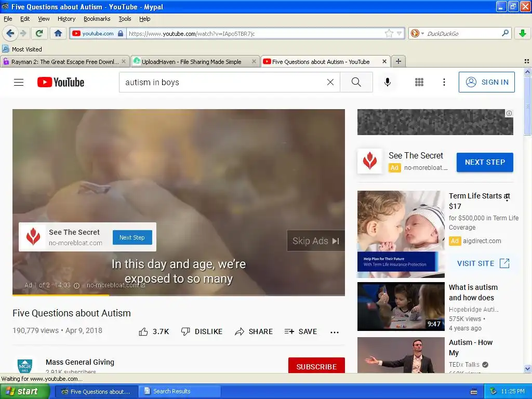Open the DuckDuckGo search engine selector
Screen dimensions: 532x399
pos(417,33)
